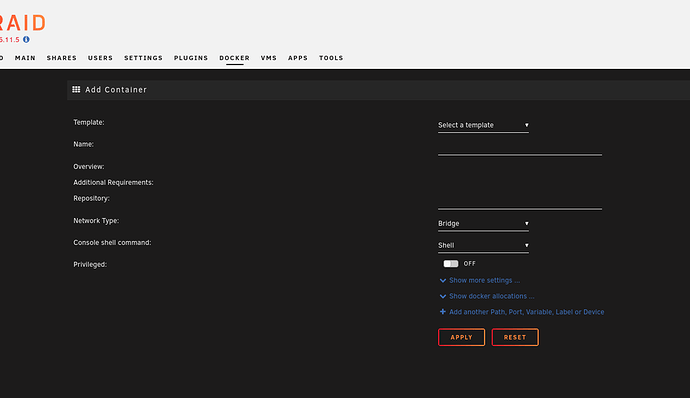Switch to the Plugins tab

(x=191, y=58)
